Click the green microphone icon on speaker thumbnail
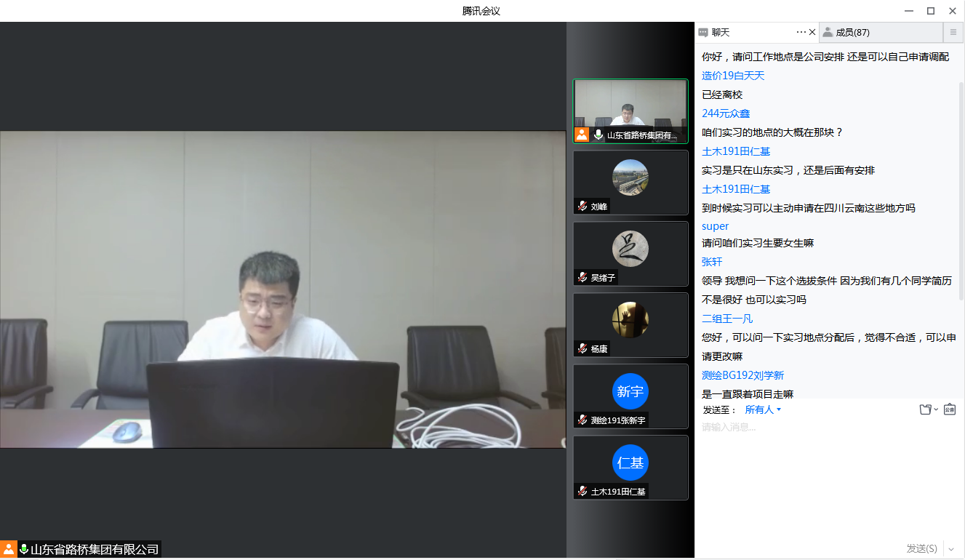 pyautogui.click(x=598, y=135)
